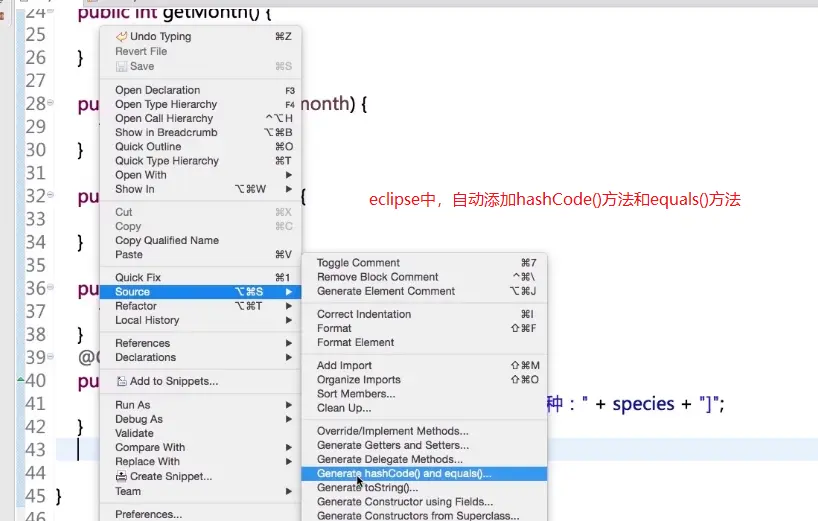Select Organize Imports

tap(424, 380)
